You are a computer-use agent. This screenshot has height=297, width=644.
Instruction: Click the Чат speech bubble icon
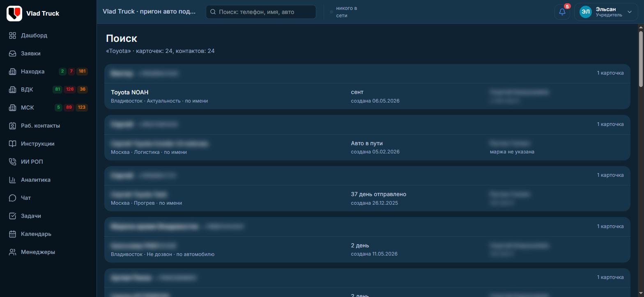tap(13, 198)
